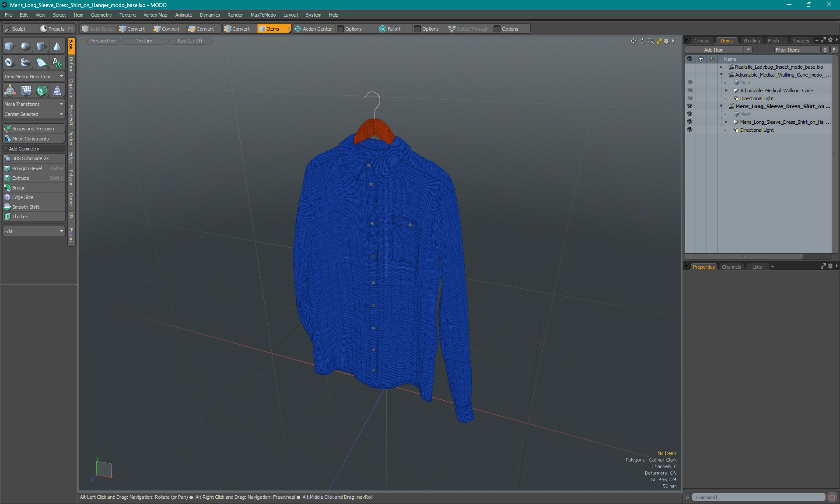This screenshot has width=840, height=504.
Task: Click the viewport zoom magnifier icon
Action: (x=651, y=41)
